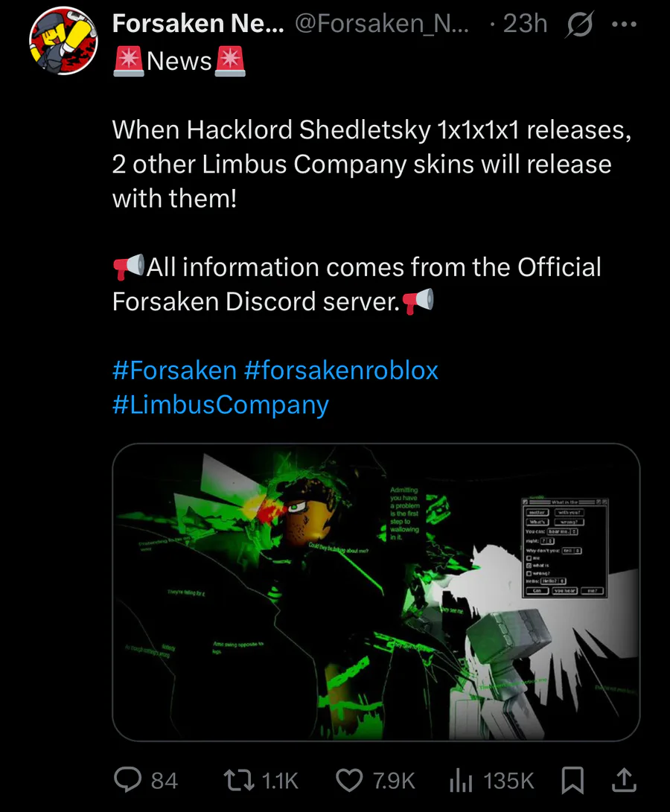670x812 pixels.
Task: Visit the Forsaken Ne... display name
Action: 198,23
